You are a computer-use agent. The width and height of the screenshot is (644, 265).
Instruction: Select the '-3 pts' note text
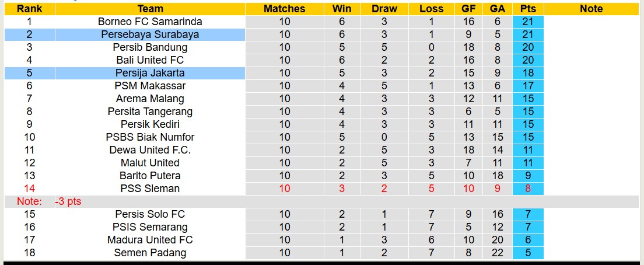[69, 201]
